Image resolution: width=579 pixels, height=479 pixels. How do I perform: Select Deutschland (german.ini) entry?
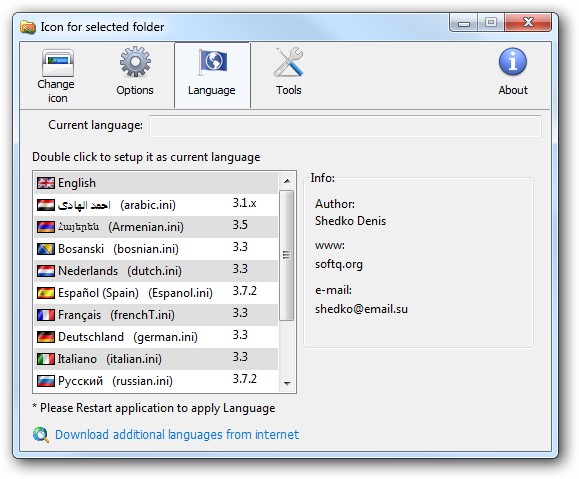[156, 337]
